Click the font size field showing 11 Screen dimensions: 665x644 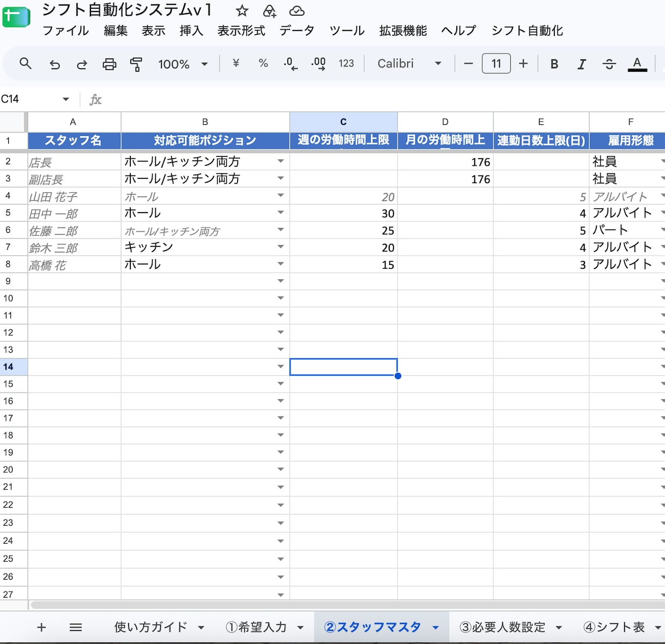[496, 64]
